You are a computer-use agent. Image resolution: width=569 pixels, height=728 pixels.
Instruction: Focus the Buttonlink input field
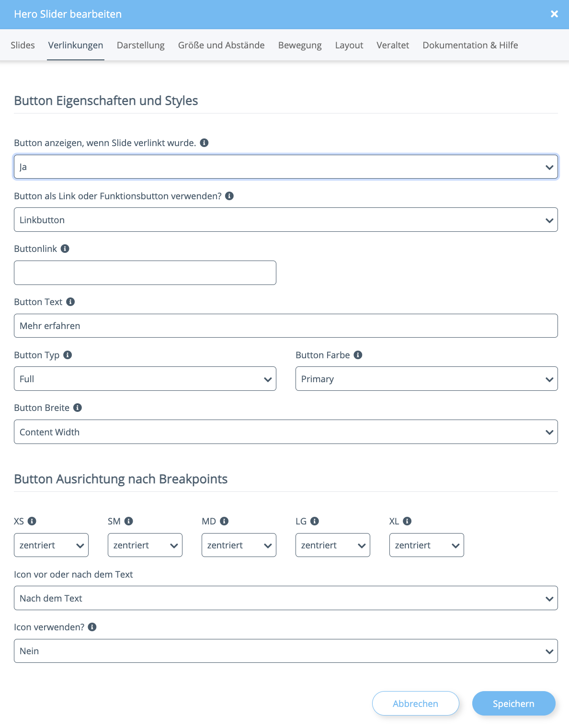coord(145,273)
